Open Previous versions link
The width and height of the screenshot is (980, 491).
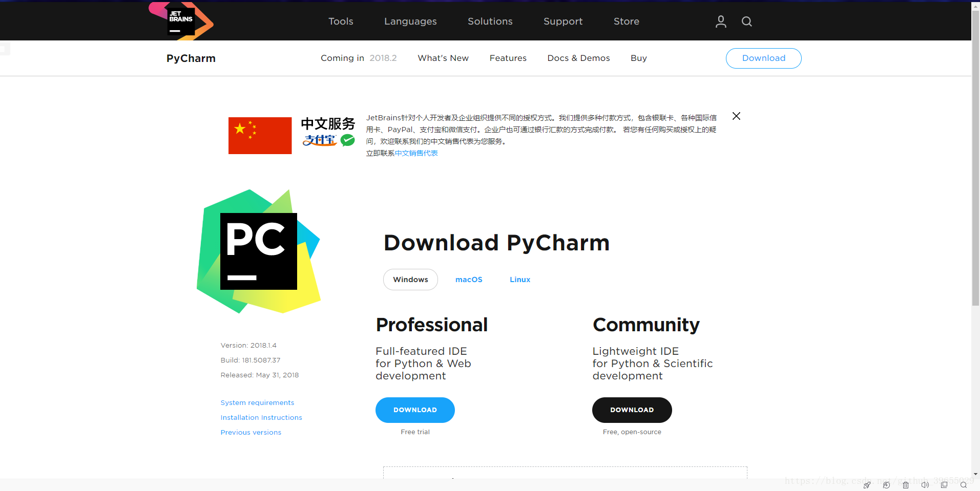click(251, 433)
